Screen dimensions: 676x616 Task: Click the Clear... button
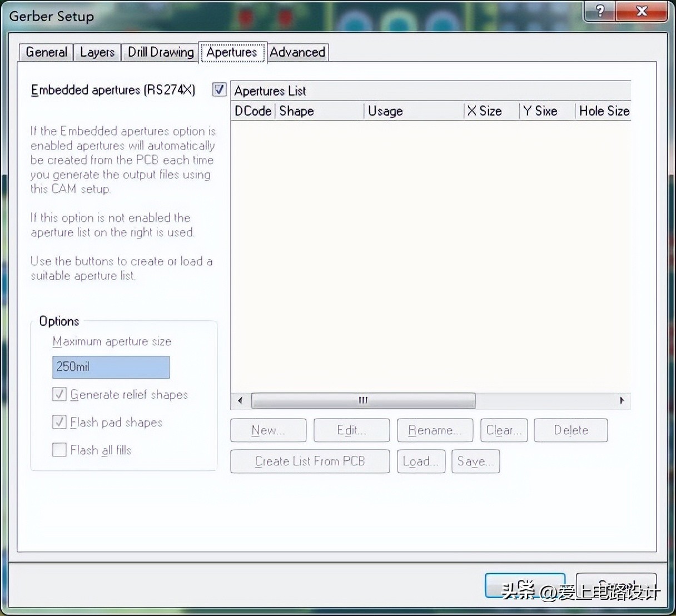tap(504, 430)
